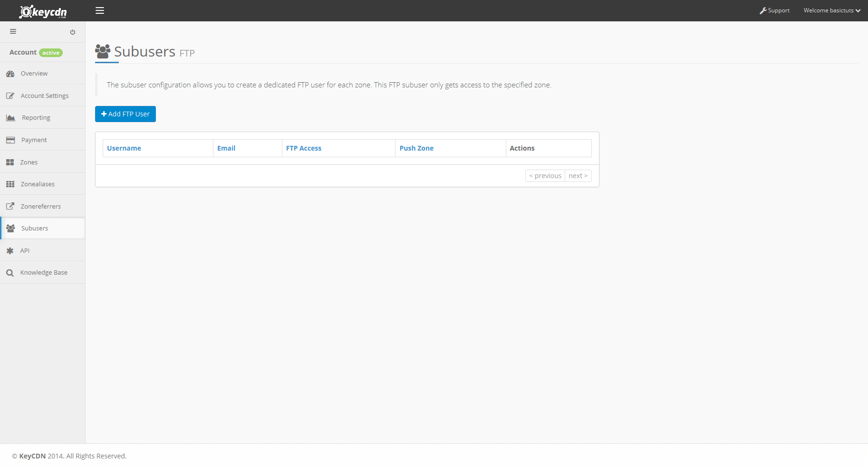This screenshot has width=868, height=467.
Task: Open the Overview dashboard icon
Action: (x=10, y=74)
